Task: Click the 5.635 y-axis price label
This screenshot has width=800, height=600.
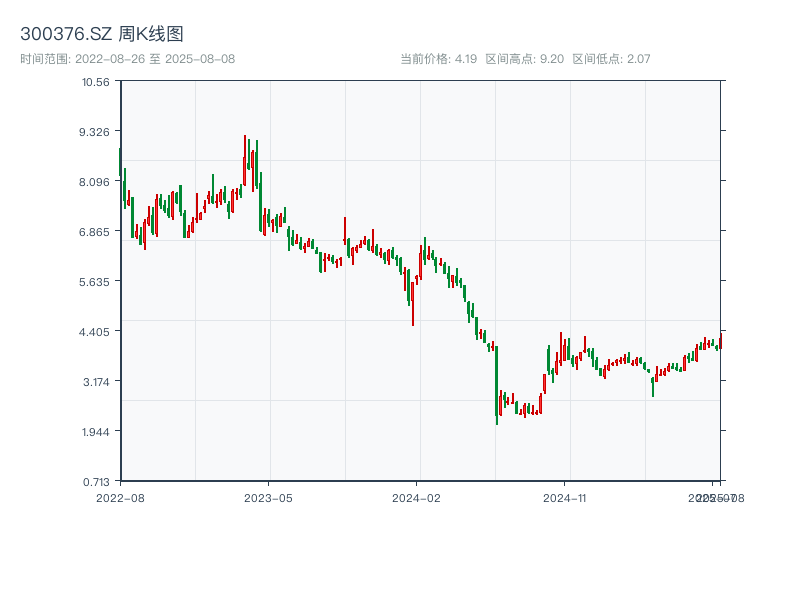Action: (x=96, y=282)
